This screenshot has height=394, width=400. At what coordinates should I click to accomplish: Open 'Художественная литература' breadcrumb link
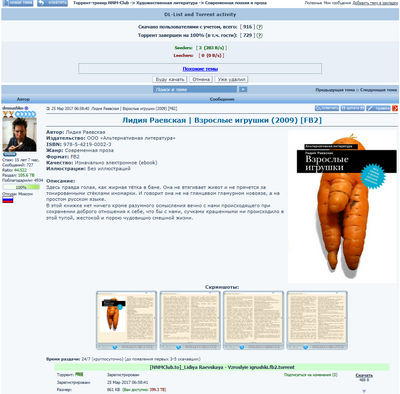click(x=167, y=3)
